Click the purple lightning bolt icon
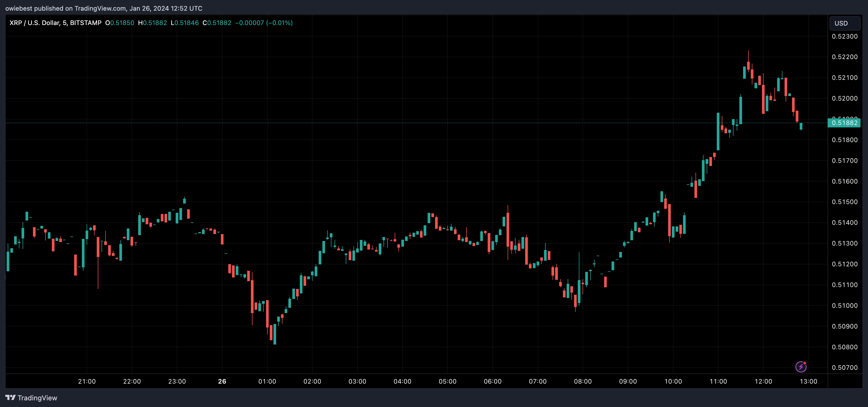 [x=800, y=367]
